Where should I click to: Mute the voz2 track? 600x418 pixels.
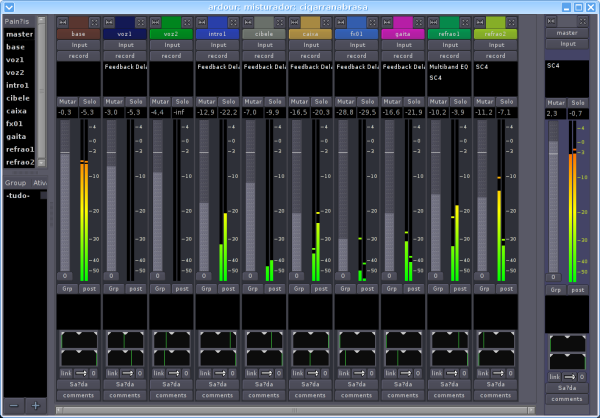(x=160, y=101)
